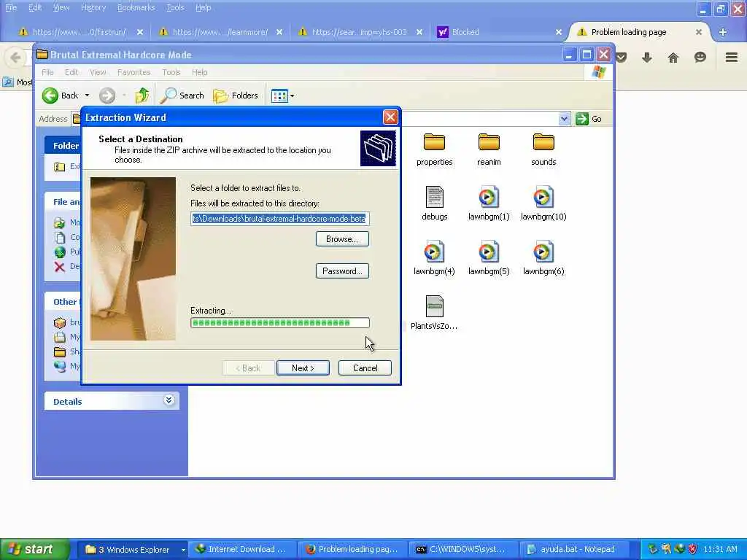Switch to Firefox Problem loading page taskbar item
Screen dimensions: 747x560
(x=352, y=550)
